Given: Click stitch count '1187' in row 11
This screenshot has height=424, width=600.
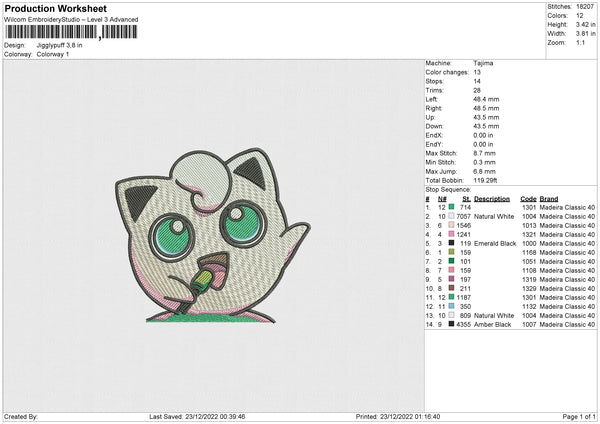Looking at the screenshot, I should click(x=463, y=297).
